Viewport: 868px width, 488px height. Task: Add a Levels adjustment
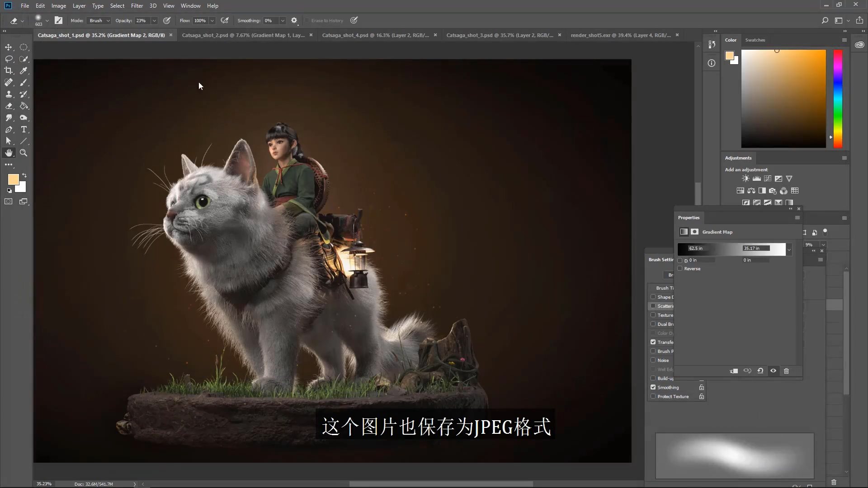point(756,178)
